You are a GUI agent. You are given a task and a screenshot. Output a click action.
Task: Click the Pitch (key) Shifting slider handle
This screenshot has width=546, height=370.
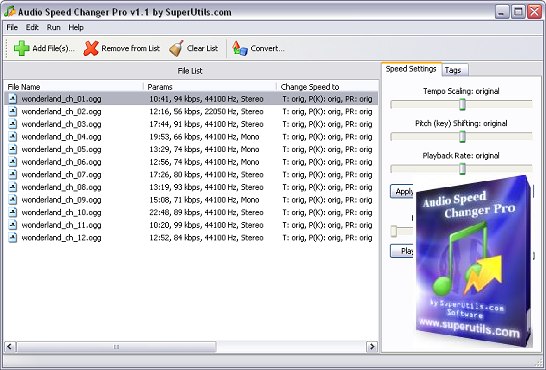[462, 136]
